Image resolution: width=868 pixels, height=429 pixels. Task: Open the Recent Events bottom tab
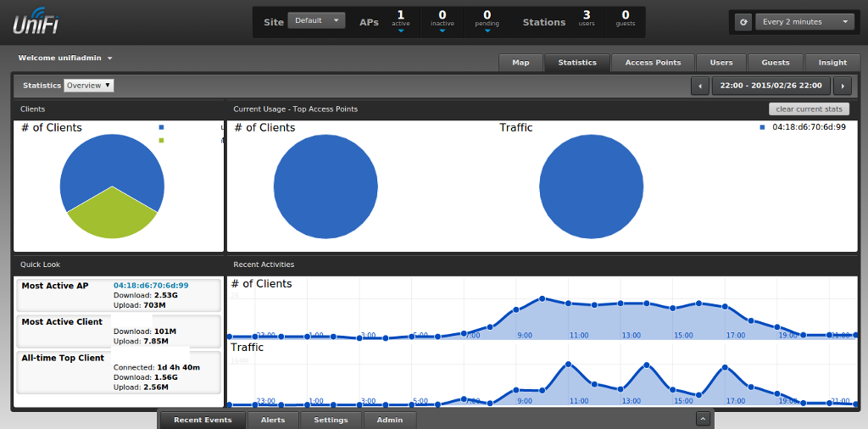203,421
